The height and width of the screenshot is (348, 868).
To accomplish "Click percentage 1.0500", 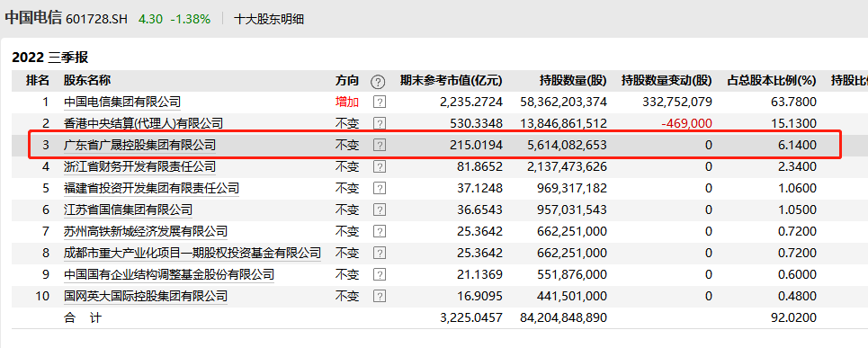I will coord(797,210).
